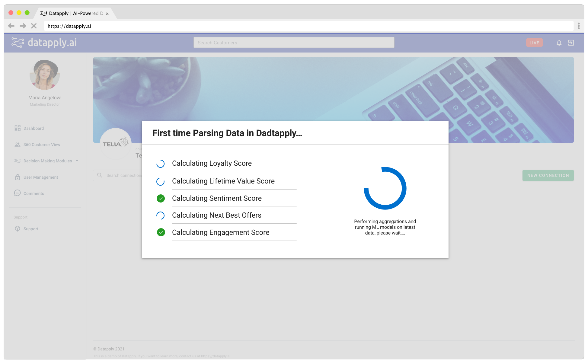The width and height of the screenshot is (588, 364).
Task: Expand Decision Making Modules dropdown arrow
Action: point(77,161)
